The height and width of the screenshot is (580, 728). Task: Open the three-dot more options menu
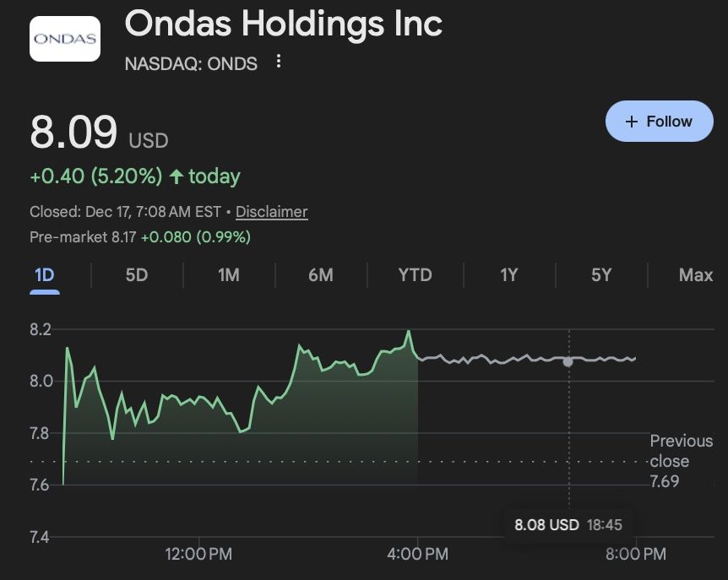(x=279, y=62)
